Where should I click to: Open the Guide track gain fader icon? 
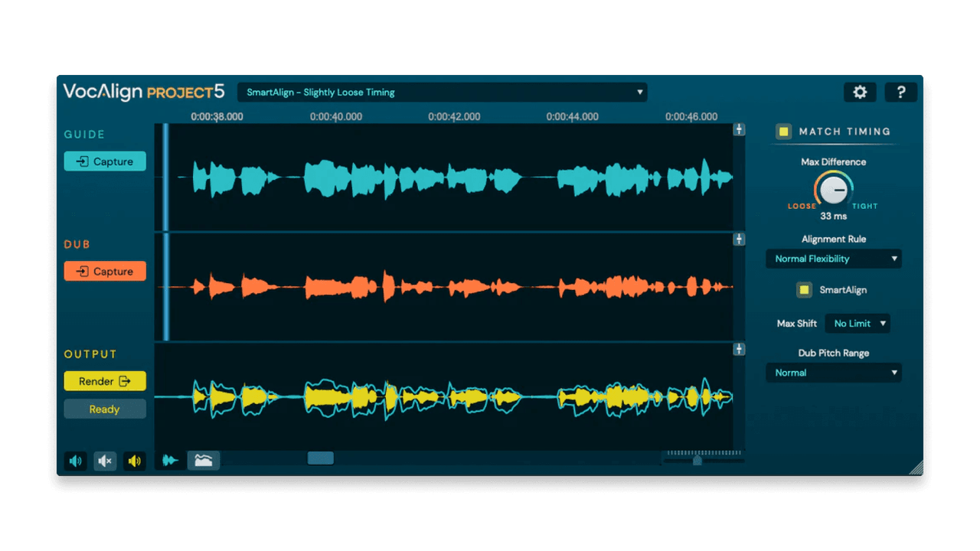739,129
